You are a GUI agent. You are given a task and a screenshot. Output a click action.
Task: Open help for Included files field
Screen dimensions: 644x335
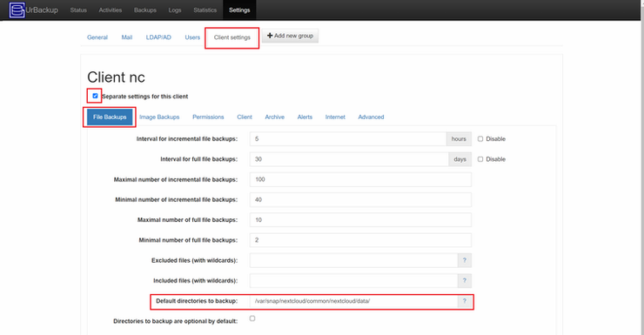coord(465,280)
